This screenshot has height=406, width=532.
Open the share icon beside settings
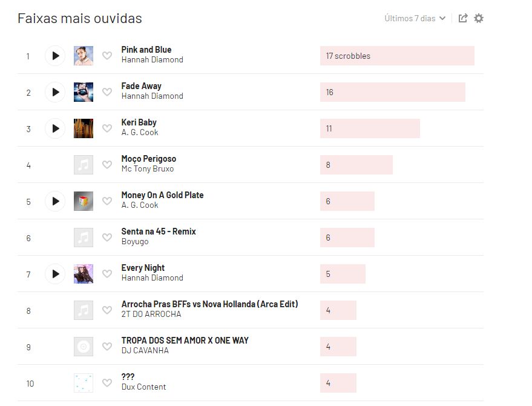click(x=463, y=18)
